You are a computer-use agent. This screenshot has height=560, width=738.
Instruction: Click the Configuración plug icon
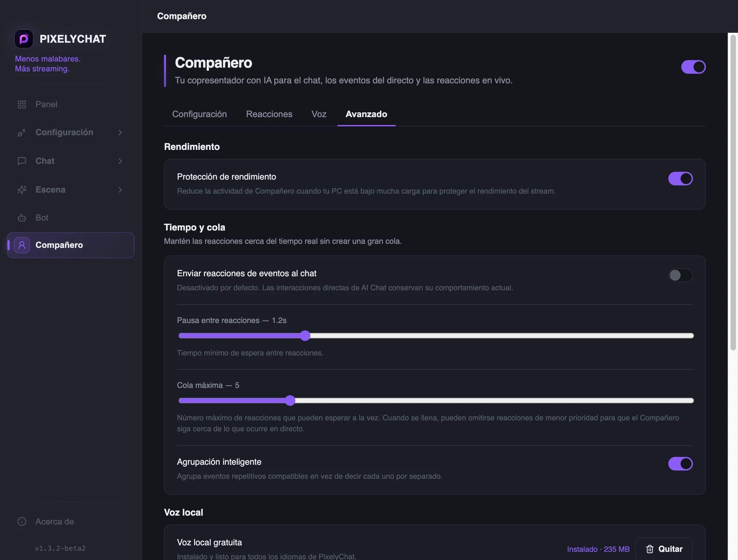pos(22,132)
